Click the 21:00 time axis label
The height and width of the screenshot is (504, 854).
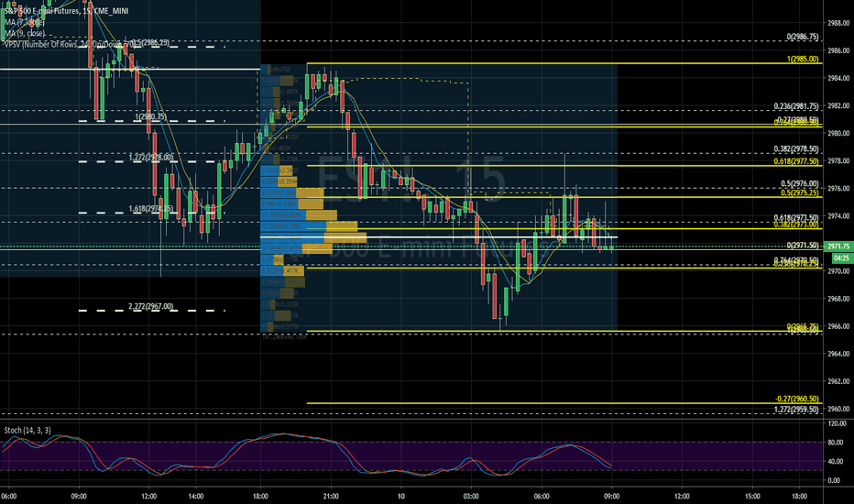coord(331,497)
